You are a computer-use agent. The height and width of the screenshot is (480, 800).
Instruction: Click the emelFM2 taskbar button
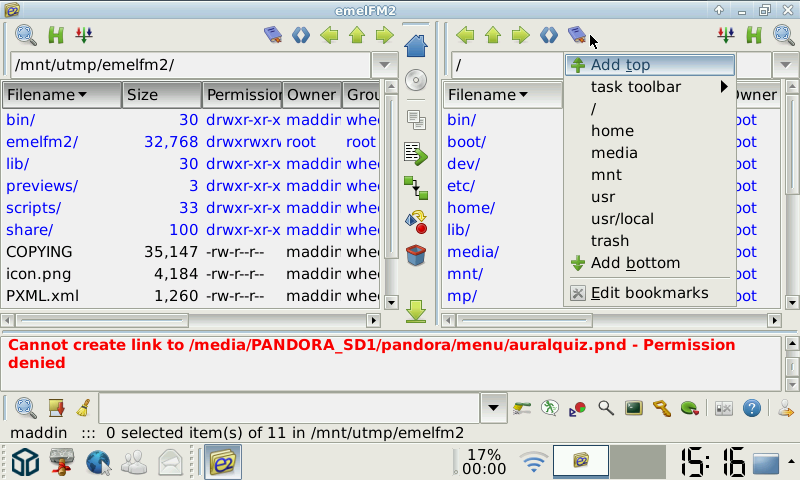[x=223, y=462]
